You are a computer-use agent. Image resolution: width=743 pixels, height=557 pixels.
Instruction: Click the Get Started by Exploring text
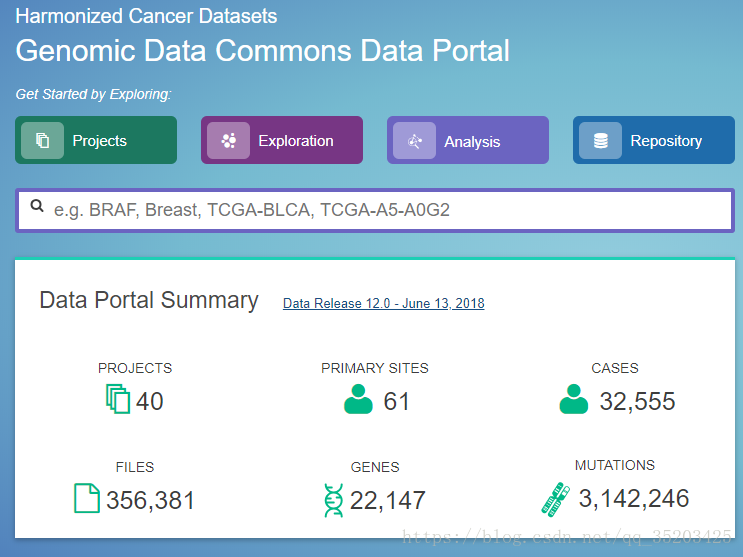[93, 94]
